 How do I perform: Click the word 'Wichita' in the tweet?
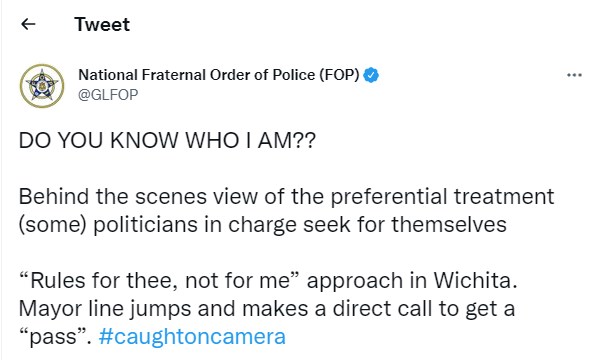point(475,280)
